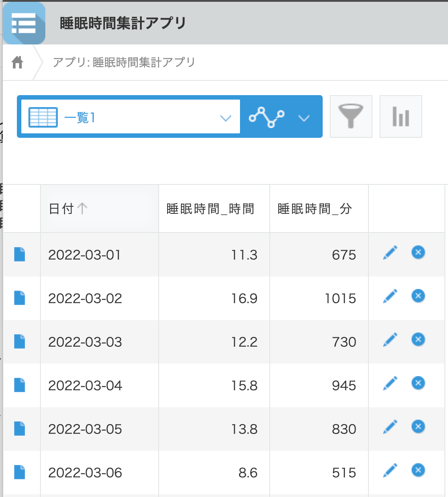
Task: Delete the 2022-03-01 record
Action: tap(418, 253)
